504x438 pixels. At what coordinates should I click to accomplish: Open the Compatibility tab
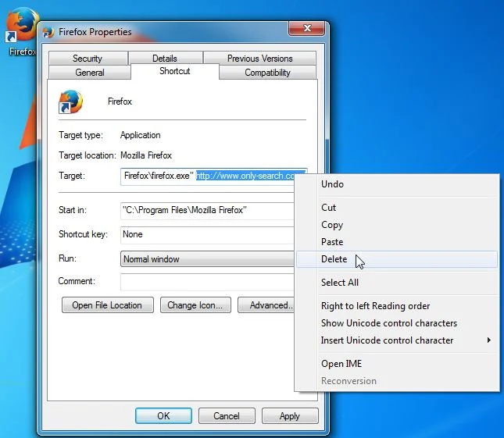pyautogui.click(x=267, y=73)
